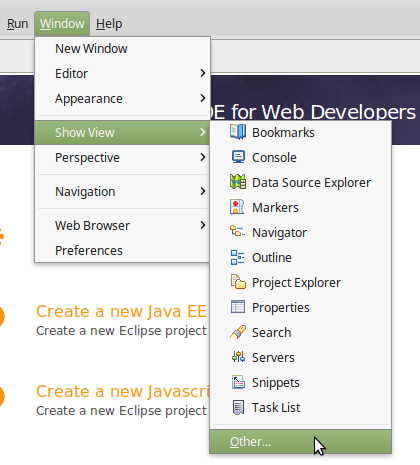Click the Data Source Explorer icon
This screenshot has height=465, width=420.
tap(238, 182)
